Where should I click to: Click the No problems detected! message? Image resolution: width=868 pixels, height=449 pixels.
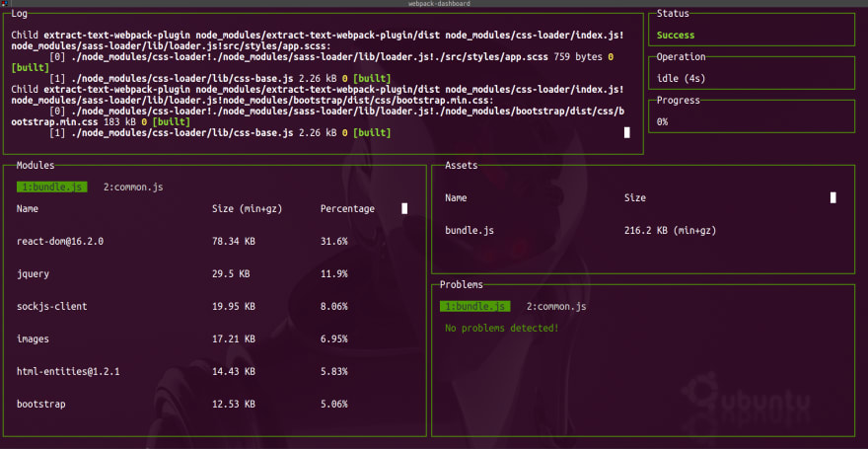point(502,329)
